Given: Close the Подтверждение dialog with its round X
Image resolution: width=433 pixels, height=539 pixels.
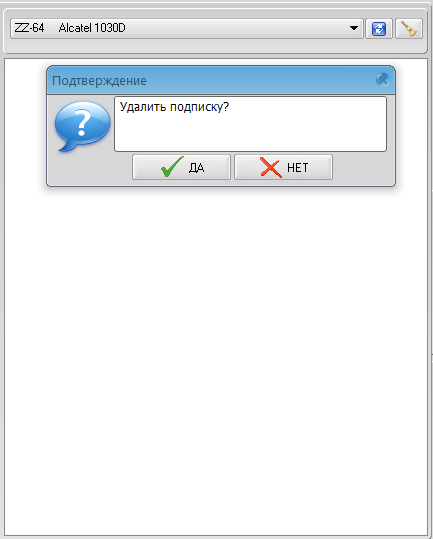Looking at the screenshot, I should (x=382, y=80).
